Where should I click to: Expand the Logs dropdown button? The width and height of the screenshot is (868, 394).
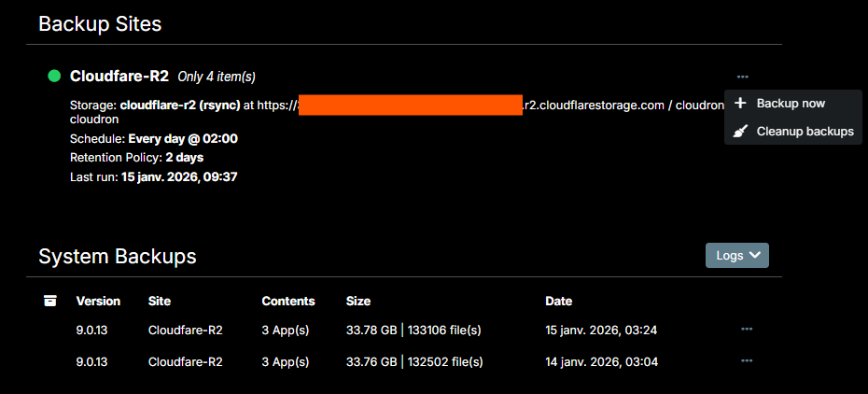tap(736, 255)
